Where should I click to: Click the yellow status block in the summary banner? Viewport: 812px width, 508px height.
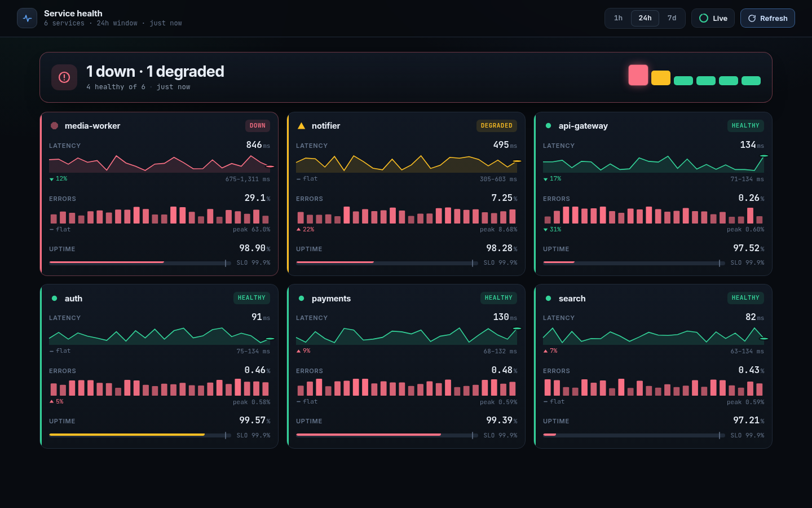pyautogui.click(x=661, y=78)
